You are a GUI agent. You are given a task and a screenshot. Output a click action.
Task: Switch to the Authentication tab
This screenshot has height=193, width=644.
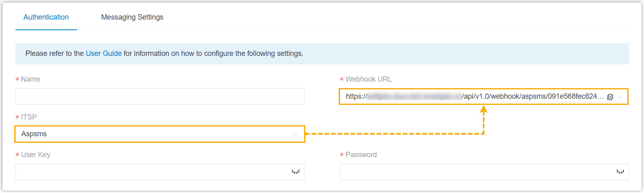coord(46,17)
